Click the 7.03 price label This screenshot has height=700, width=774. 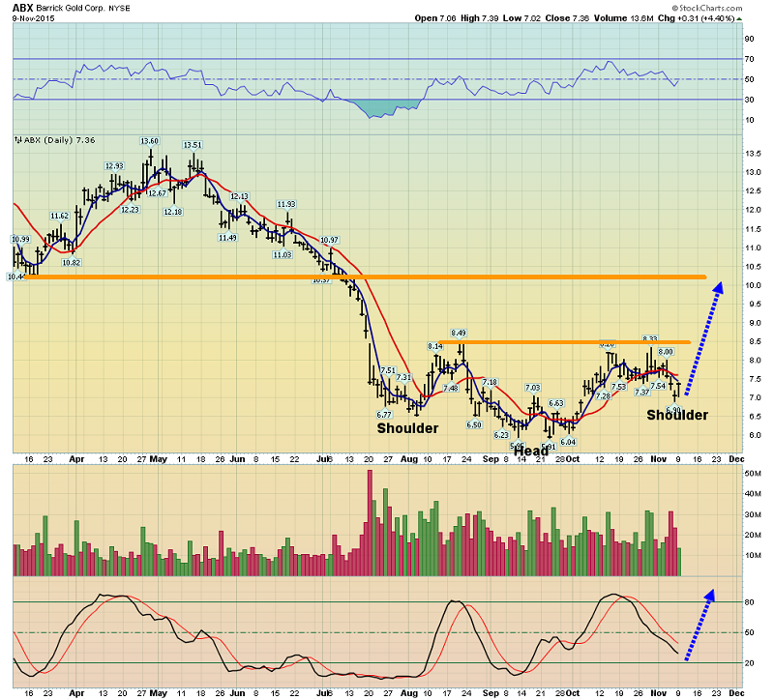(533, 389)
